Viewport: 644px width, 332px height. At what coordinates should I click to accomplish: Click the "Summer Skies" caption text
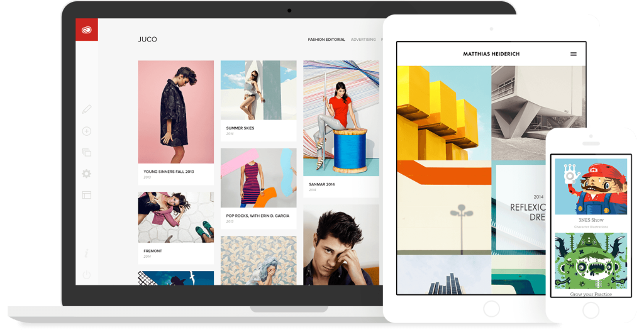(240, 128)
